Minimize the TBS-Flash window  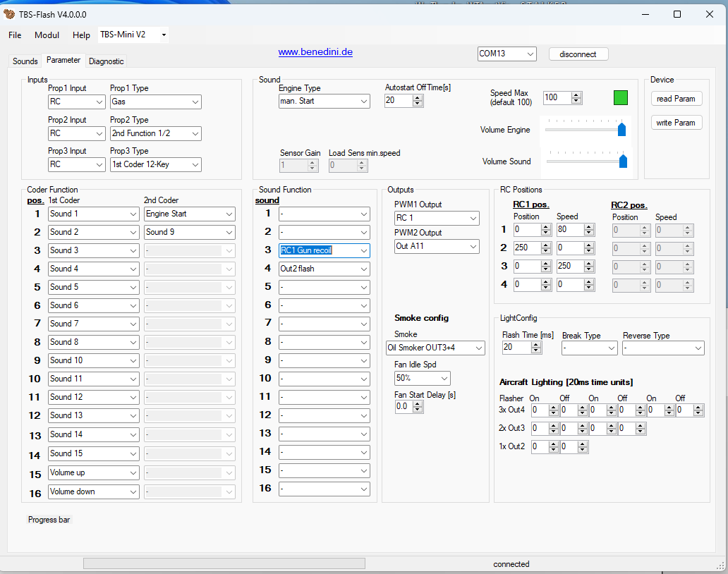pos(645,14)
